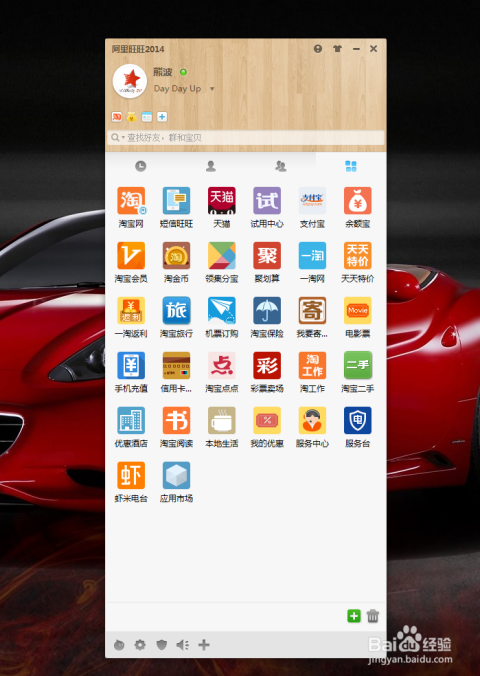This screenshot has width=480, height=676.
Task: Open the 领集分宝 app
Action: coord(222,256)
